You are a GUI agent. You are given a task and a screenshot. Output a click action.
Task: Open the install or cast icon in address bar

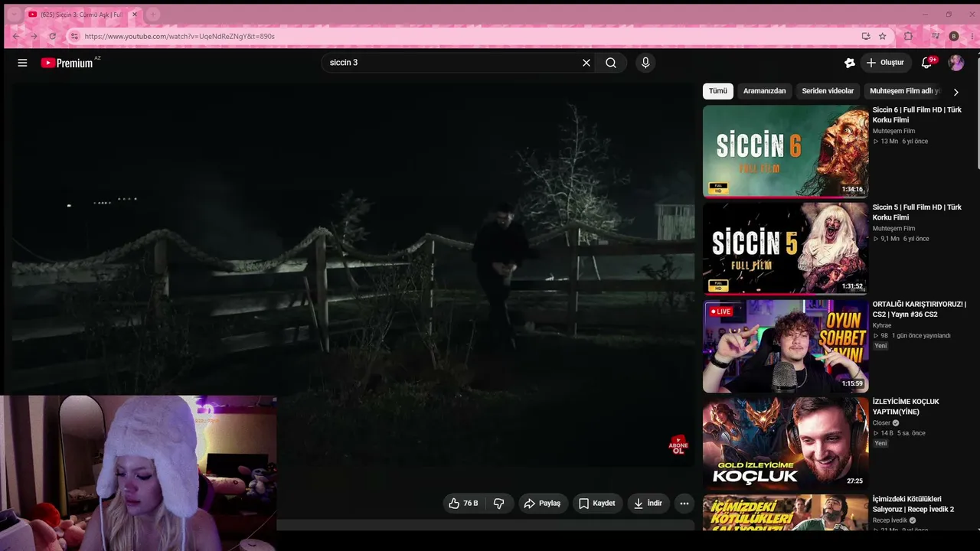point(866,36)
